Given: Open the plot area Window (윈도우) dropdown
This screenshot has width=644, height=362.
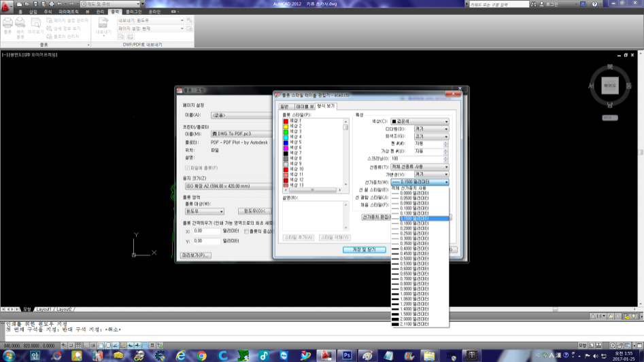Looking at the screenshot, I should click(x=205, y=211).
